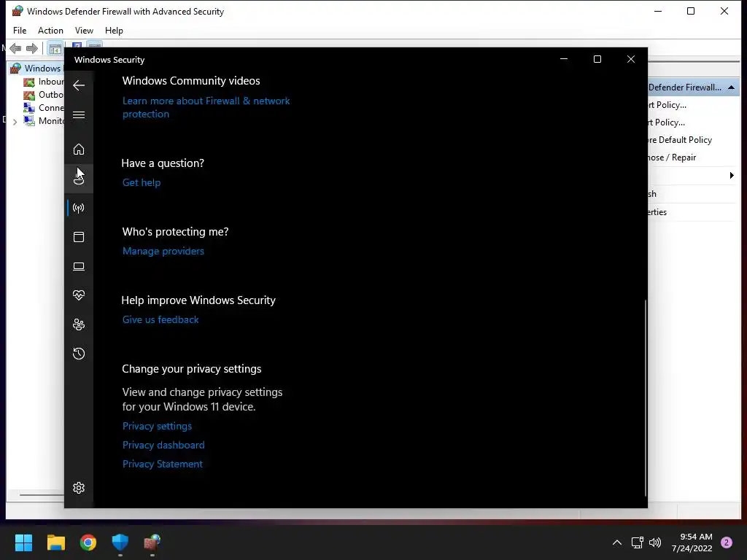Expand the actions pane submenu arrow
The image size is (747, 560).
pos(732,175)
